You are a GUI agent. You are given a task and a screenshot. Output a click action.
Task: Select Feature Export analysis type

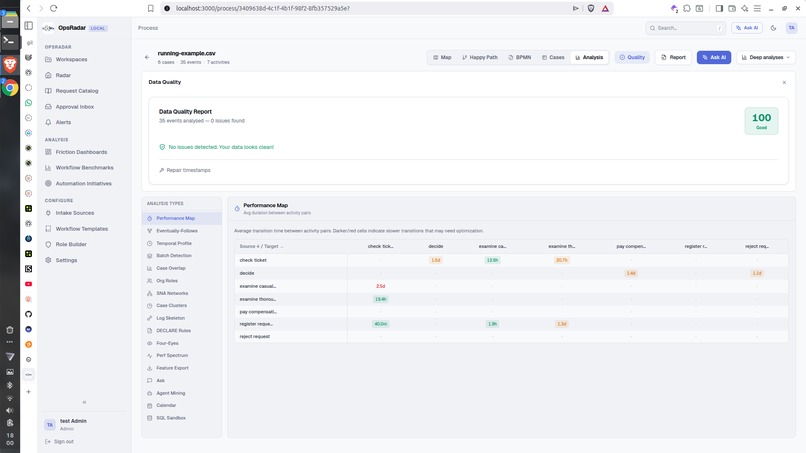click(x=181, y=368)
